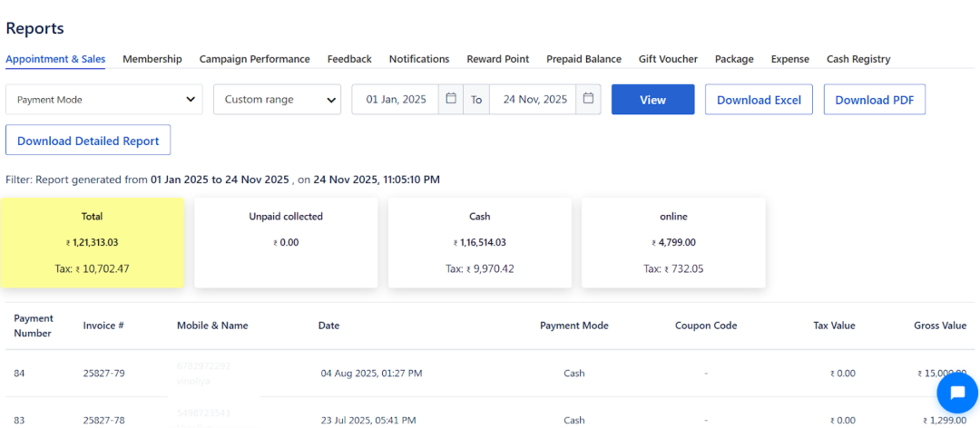980x428 pixels.
Task: Click Download Detailed Report button
Action: point(88,141)
